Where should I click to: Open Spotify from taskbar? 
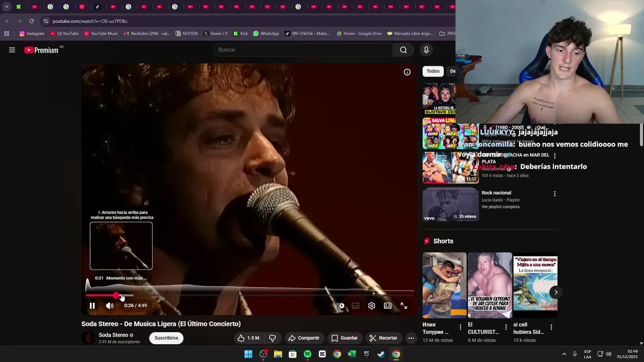(x=307, y=354)
